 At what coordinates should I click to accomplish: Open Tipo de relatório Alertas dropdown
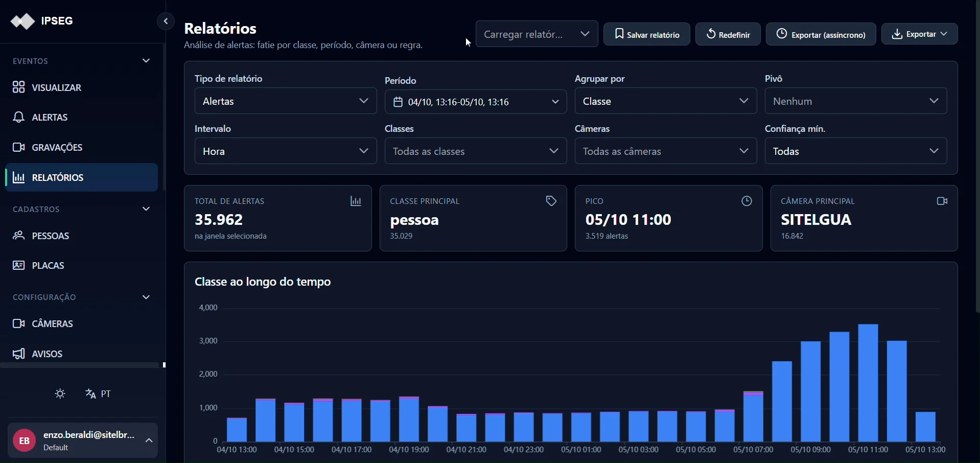pyautogui.click(x=286, y=101)
